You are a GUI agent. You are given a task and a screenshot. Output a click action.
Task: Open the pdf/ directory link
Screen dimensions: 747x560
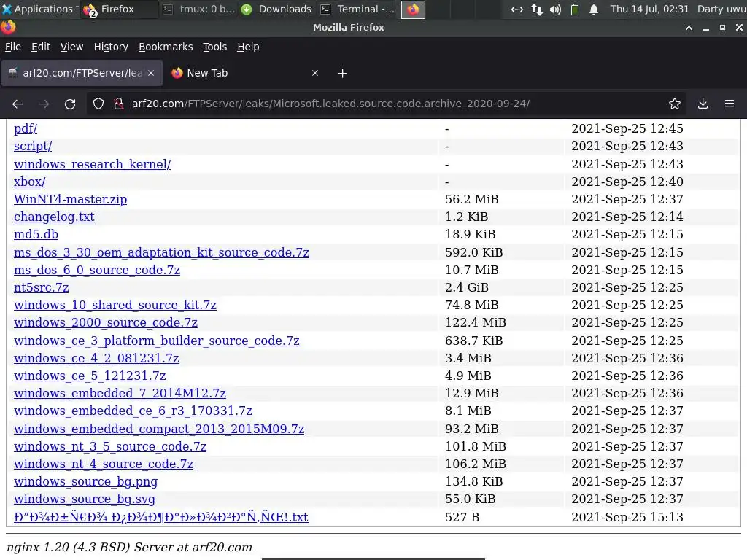click(x=26, y=128)
